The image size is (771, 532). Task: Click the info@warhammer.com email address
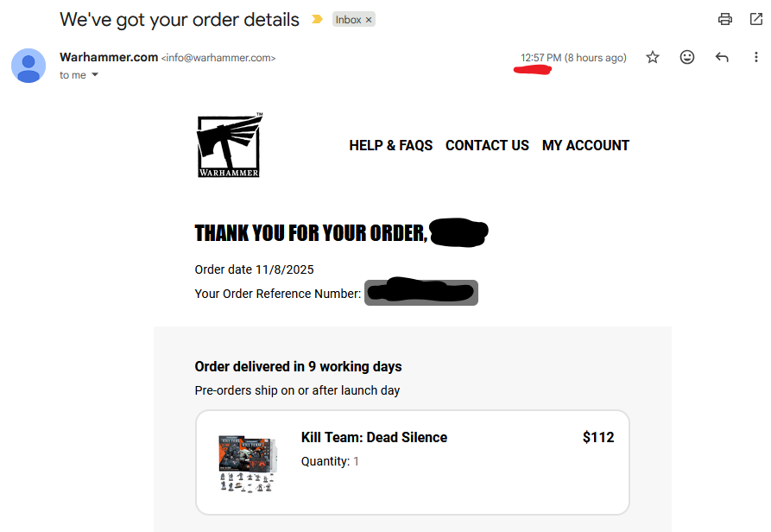point(218,58)
